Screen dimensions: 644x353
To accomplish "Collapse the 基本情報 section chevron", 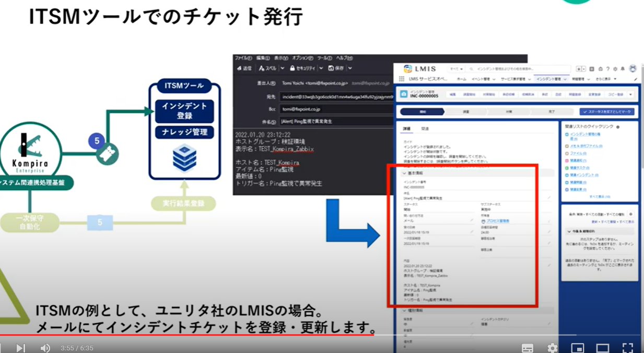I will point(403,173).
